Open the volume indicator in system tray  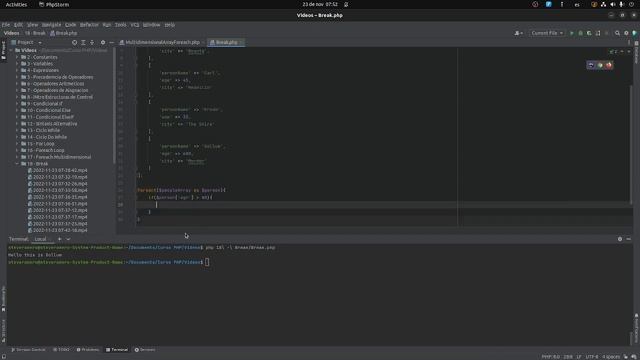click(612, 4)
